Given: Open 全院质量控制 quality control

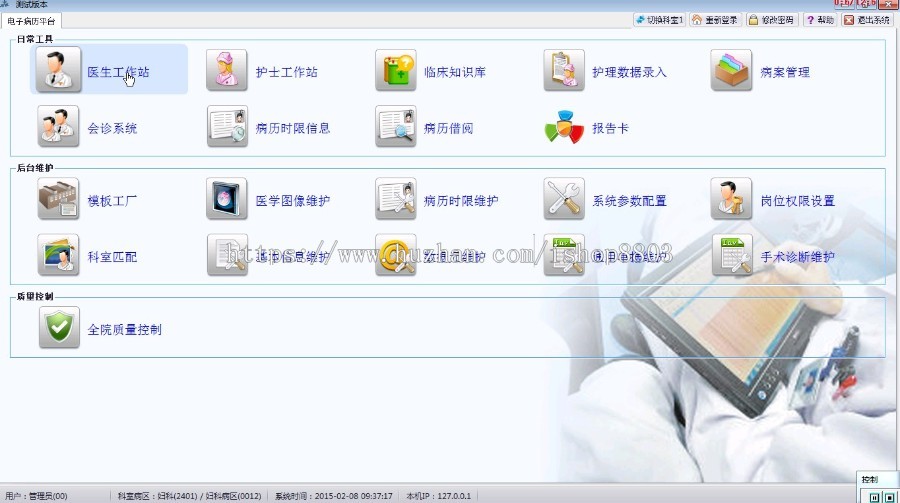Looking at the screenshot, I should tap(100, 328).
